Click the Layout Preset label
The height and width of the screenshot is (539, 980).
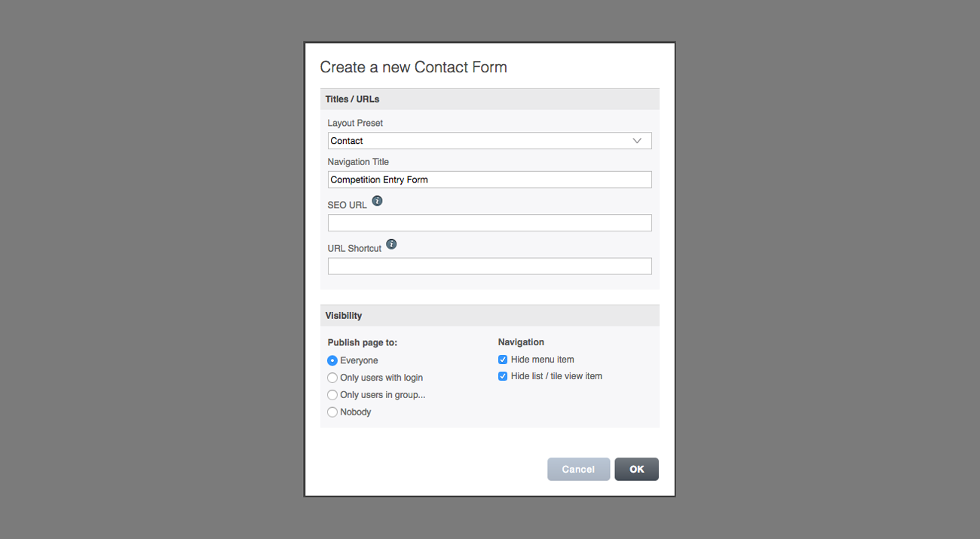pyautogui.click(x=355, y=123)
